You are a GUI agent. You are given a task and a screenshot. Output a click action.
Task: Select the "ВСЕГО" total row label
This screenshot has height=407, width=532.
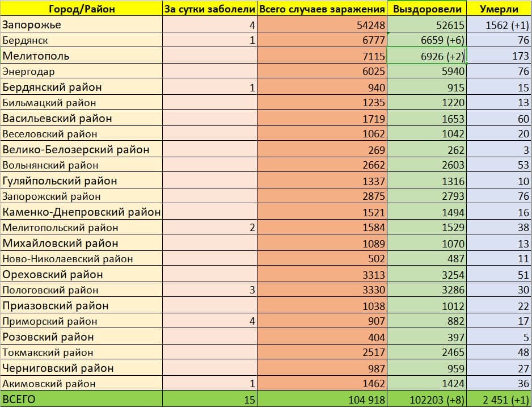81,399
